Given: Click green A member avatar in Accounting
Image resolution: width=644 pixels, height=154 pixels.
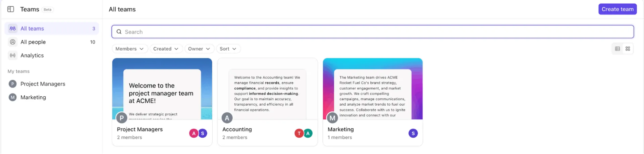Looking at the screenshot, I should [308, 133].
